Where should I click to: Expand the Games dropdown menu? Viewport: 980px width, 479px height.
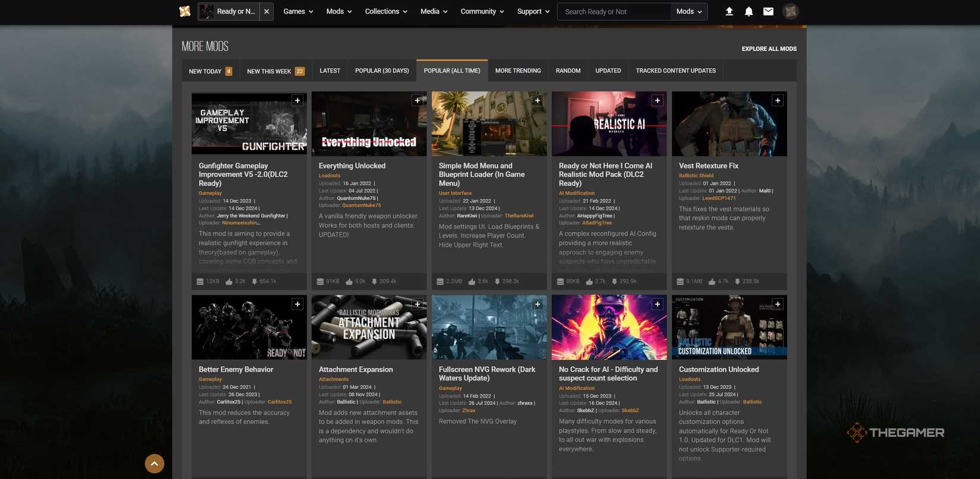point(298,11)
